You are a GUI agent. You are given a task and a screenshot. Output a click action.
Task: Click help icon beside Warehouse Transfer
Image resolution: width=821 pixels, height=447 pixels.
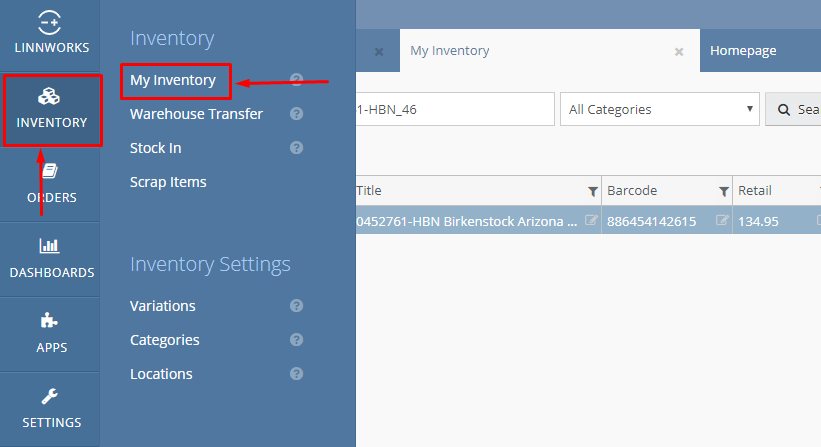coord(296,114)
